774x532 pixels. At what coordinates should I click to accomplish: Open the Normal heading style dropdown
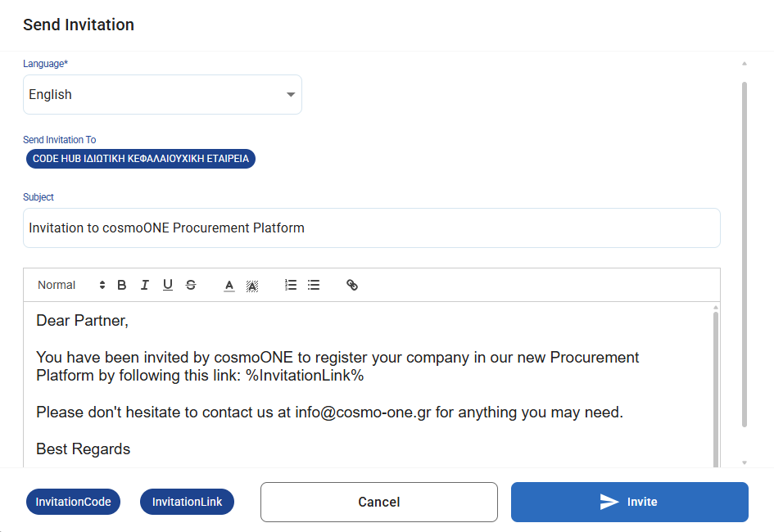pos(72,285)
